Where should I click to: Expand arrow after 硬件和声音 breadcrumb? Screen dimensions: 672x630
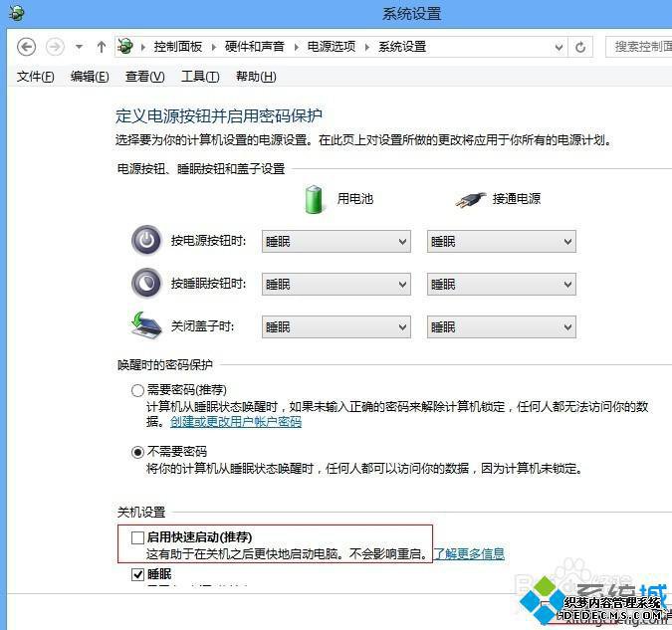click(x=296, y=47)
